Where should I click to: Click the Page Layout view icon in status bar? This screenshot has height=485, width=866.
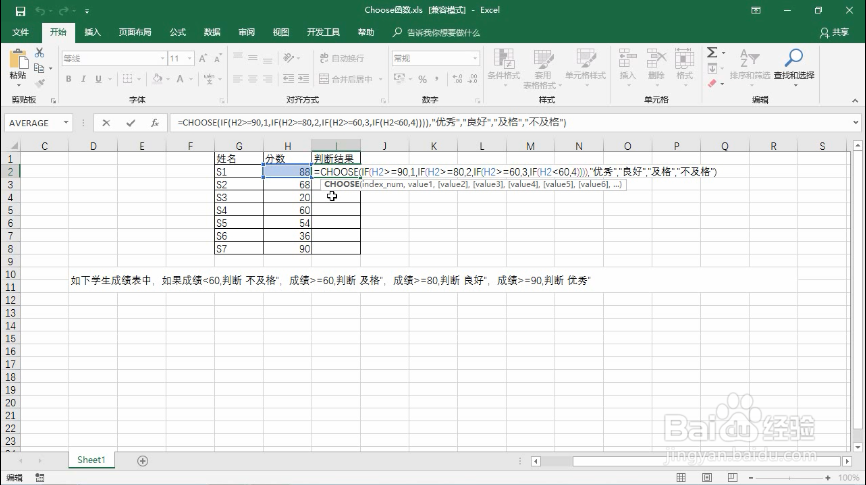click(x=706, y=477)
